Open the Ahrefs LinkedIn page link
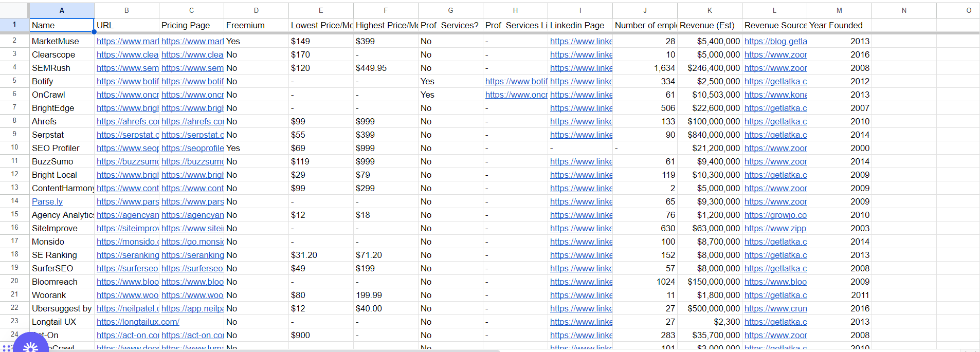The width and height of the screenshot is (980, 352). 581,121
